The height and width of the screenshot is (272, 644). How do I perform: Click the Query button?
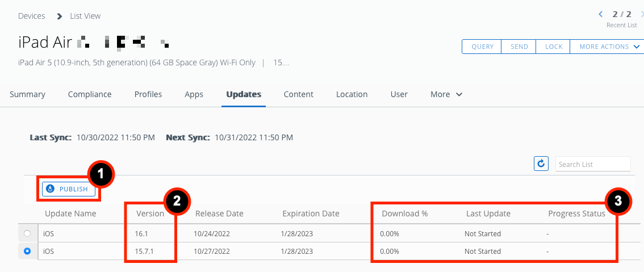482,47
